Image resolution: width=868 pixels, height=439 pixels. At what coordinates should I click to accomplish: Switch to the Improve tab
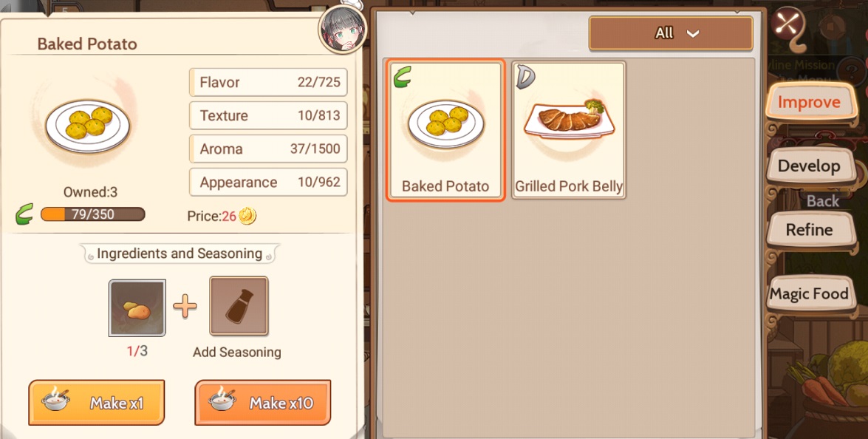[810, 102]
